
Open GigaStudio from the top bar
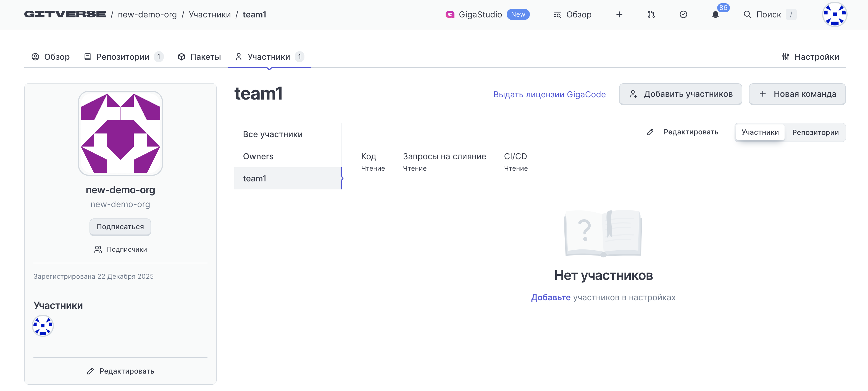(480, 14)
